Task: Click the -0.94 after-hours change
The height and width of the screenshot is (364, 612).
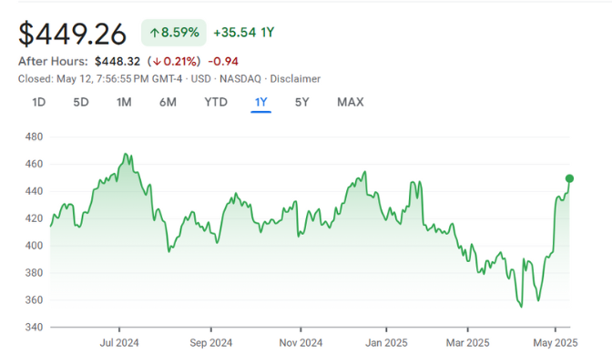Action: coord(223,62)
